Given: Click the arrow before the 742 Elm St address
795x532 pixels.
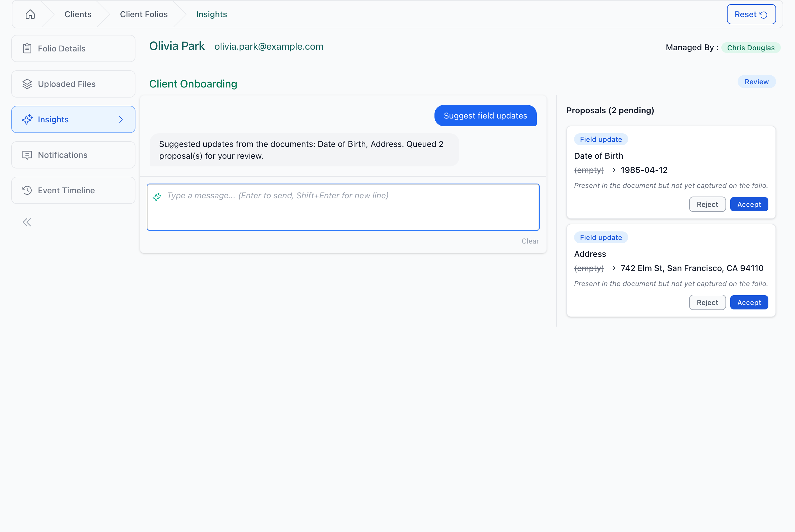Looking at the screenshot, I should (x=613, y=268).
